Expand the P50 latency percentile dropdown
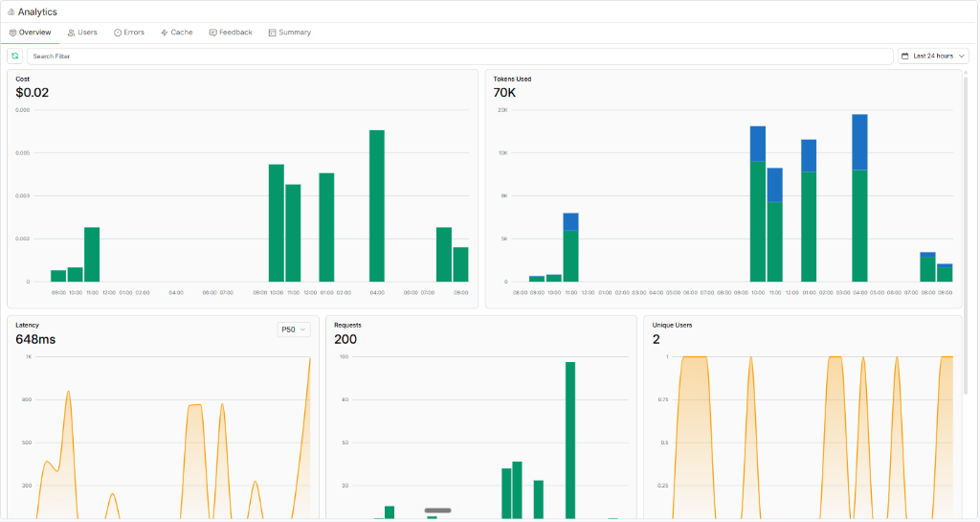 click(294, 329)
